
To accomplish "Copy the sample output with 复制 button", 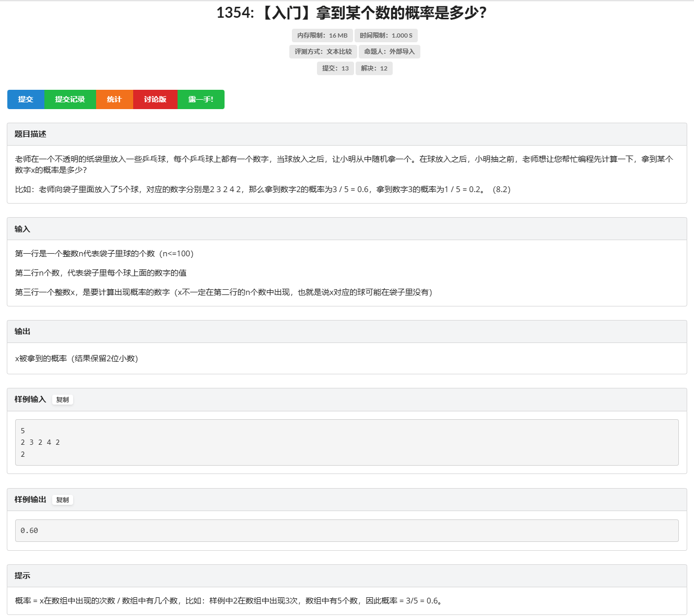I will (62, 500).
